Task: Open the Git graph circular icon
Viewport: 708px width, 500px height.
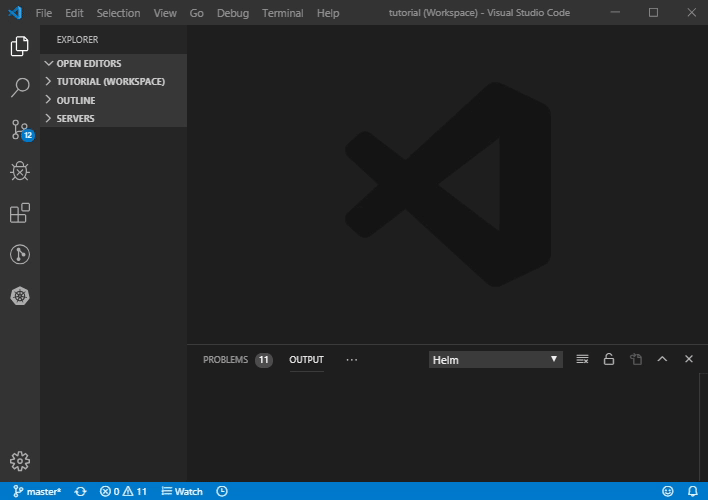Action: pyautogui.click(x=19, y=254)
